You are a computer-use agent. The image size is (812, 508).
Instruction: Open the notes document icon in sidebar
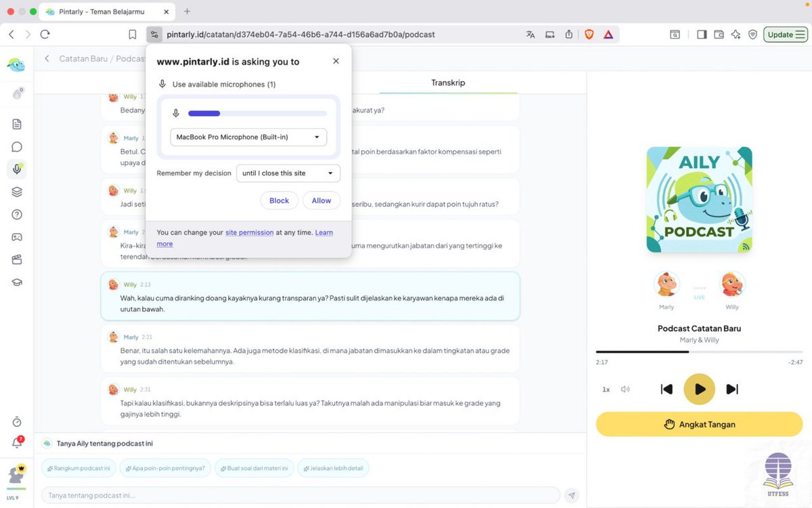coord(17,124)
